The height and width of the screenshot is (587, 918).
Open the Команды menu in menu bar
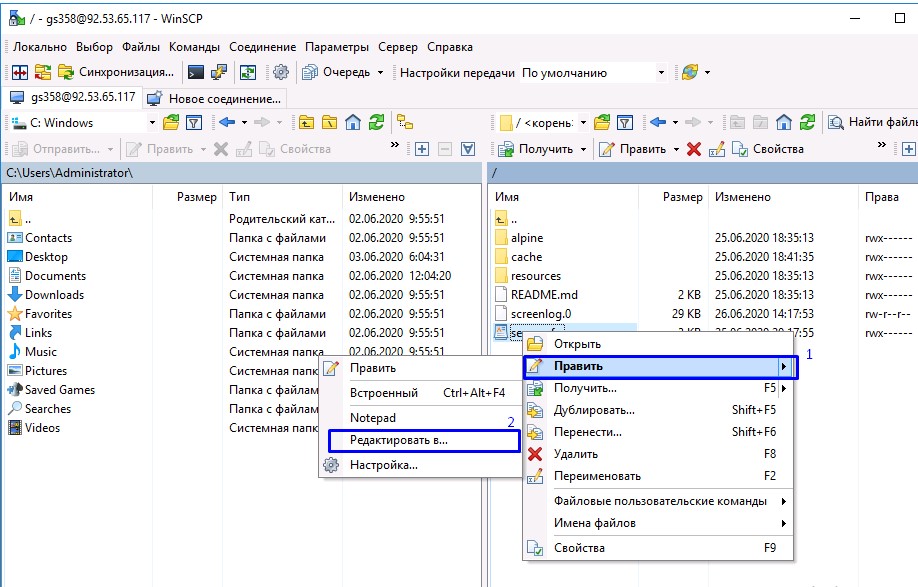[194, 47]
